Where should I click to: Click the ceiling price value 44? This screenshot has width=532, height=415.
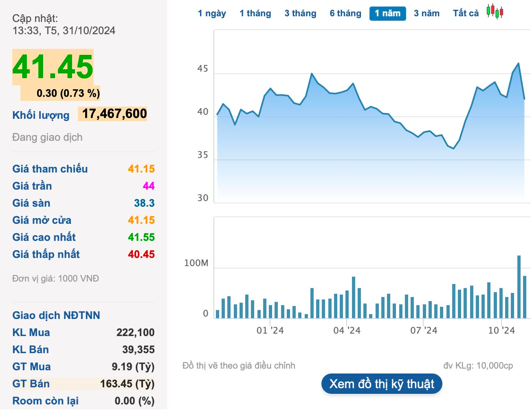click(x=149, y=186)
